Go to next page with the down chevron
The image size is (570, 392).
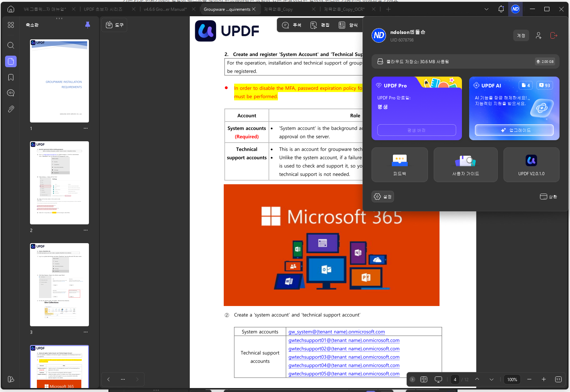tap(492, 379)
